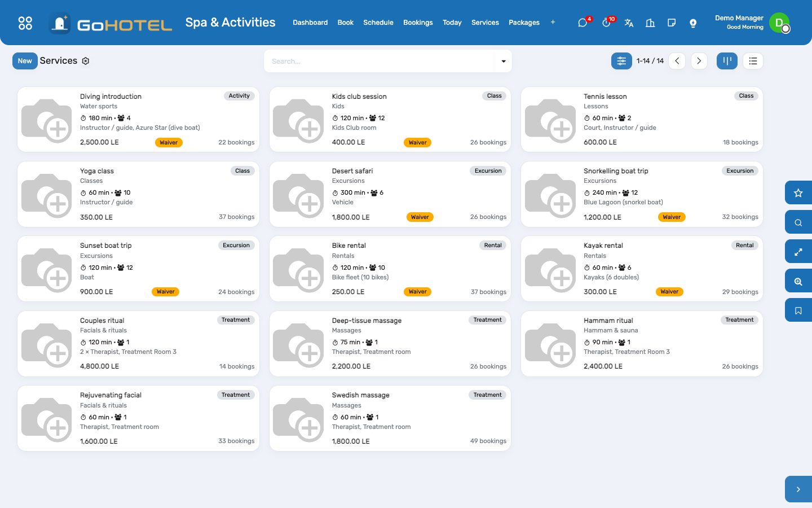Screen dimensions: 812x508
Task: Click the 1-14 / 14 pager count
Action: (x=650, y=61)
